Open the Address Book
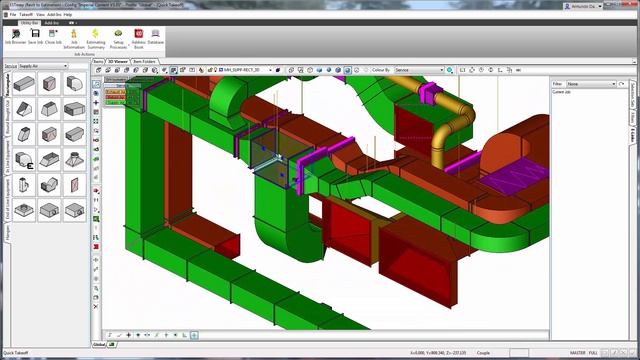Screen dimensions: 640x360 (x=139, y=39)
